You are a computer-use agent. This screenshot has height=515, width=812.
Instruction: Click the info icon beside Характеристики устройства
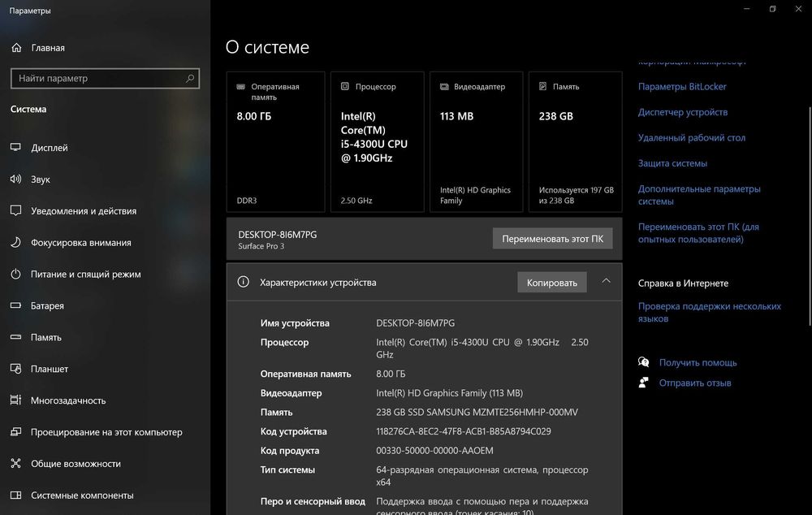tap(243, 281)
